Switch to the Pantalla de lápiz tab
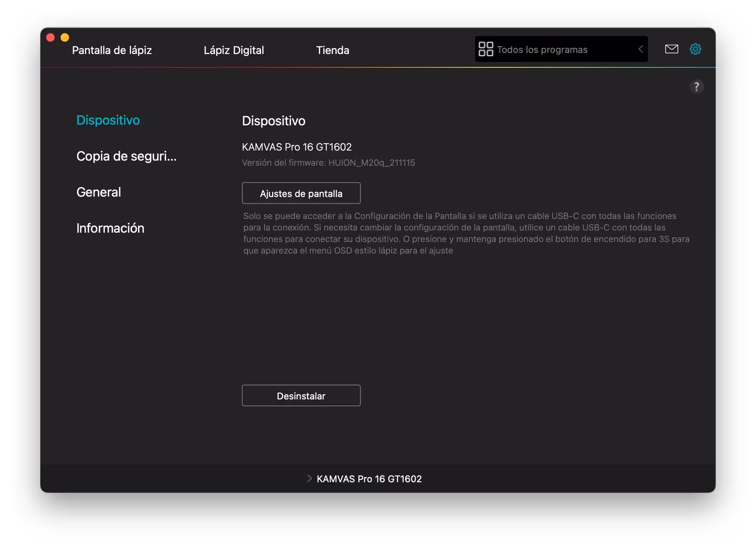Screen dimensions: 756x546 click(x=112, y=50)
